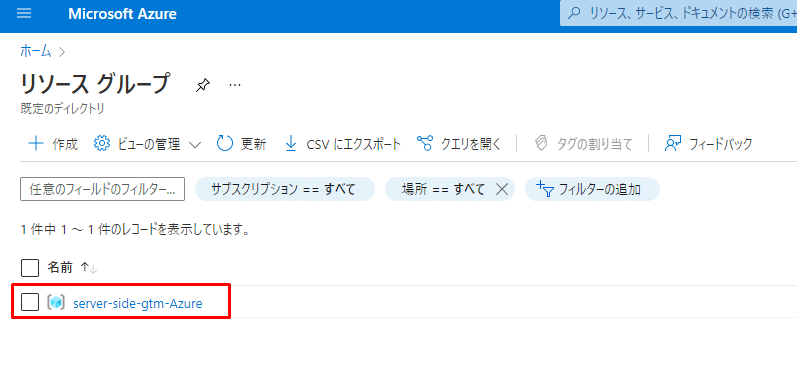The image size is (797, 382).
Task: Click the tag icon for タグの割り当て
Action: 542,144
